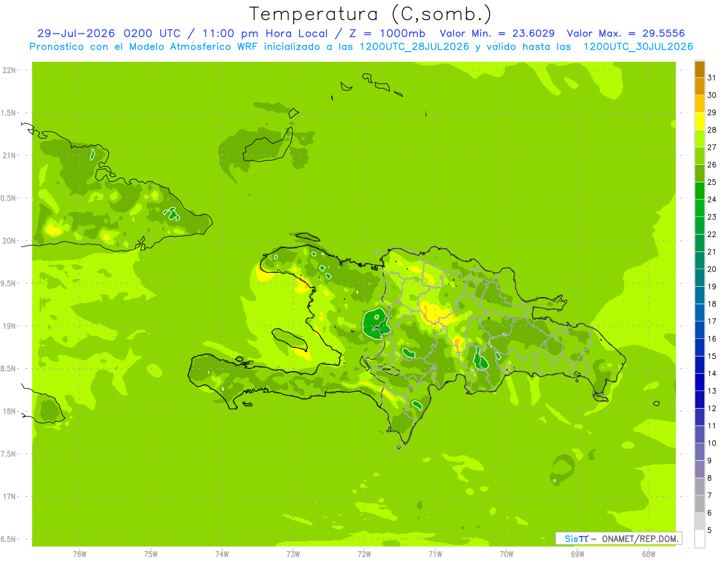Click the '28' colorbar scale label
This screenshot has height=562, width=728.
click(x=712, y=130)
